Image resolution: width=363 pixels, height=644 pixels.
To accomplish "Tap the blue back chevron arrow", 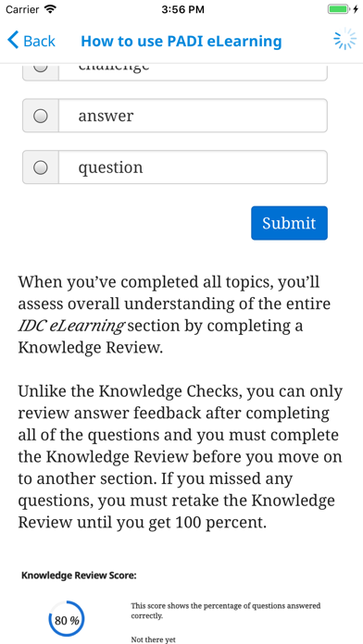I will click(13, 41).
